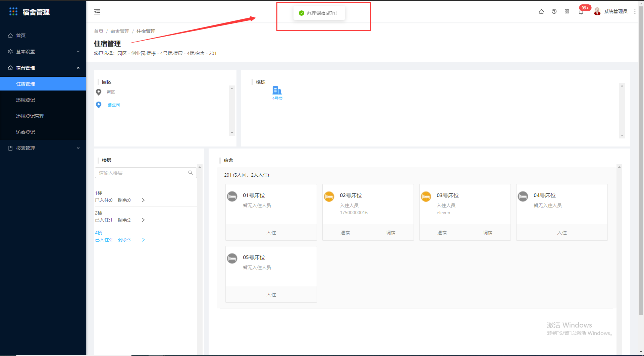
Task: Click scroll down arrow in 楼栋 panel
Action: click(622, 135)
